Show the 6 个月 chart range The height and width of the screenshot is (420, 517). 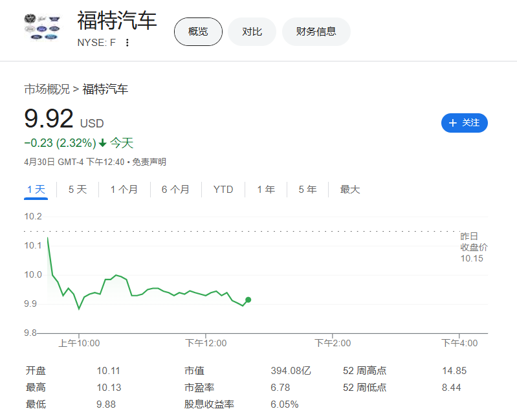point(175,190)
